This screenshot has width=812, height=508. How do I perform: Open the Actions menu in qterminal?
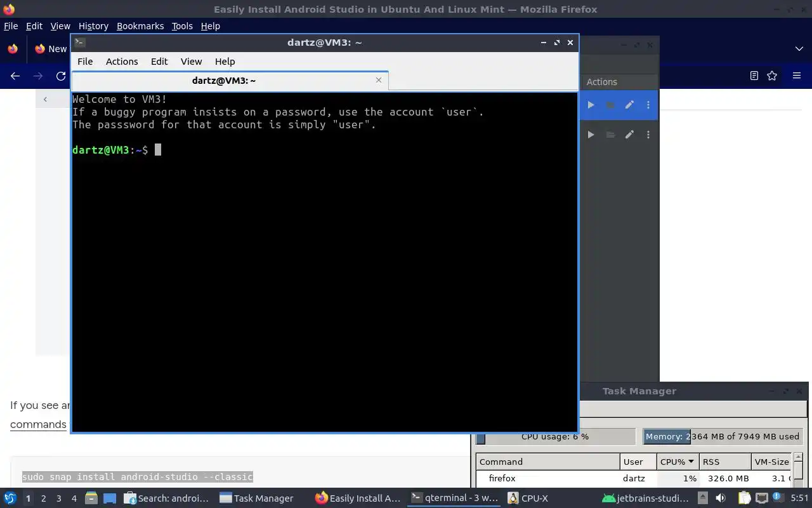coord(122,62)
